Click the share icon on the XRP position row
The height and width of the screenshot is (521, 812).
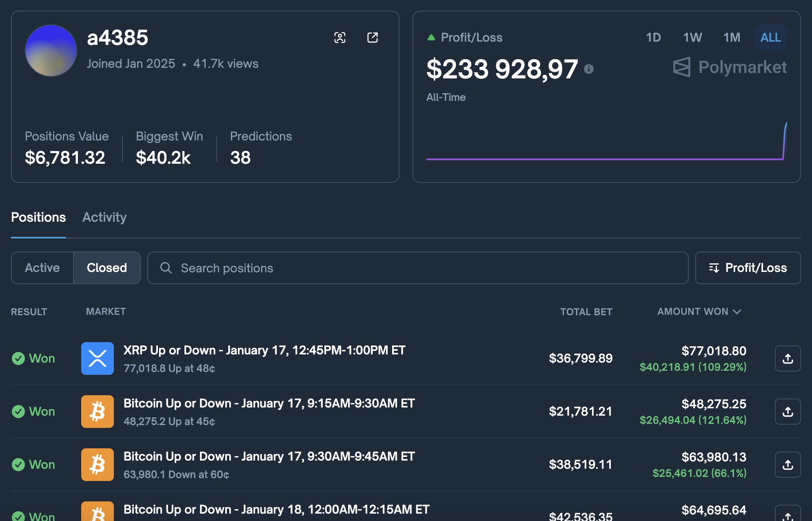(x=788, y=358)
